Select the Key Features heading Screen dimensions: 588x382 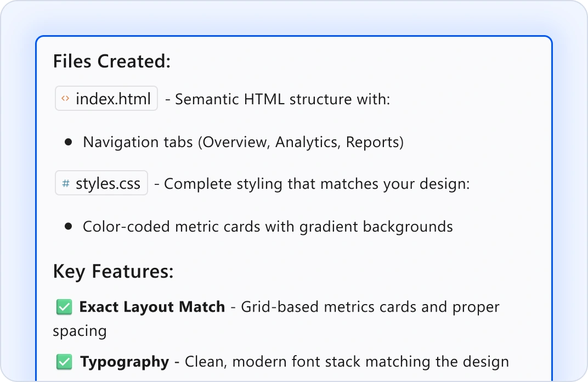[113, 272]
